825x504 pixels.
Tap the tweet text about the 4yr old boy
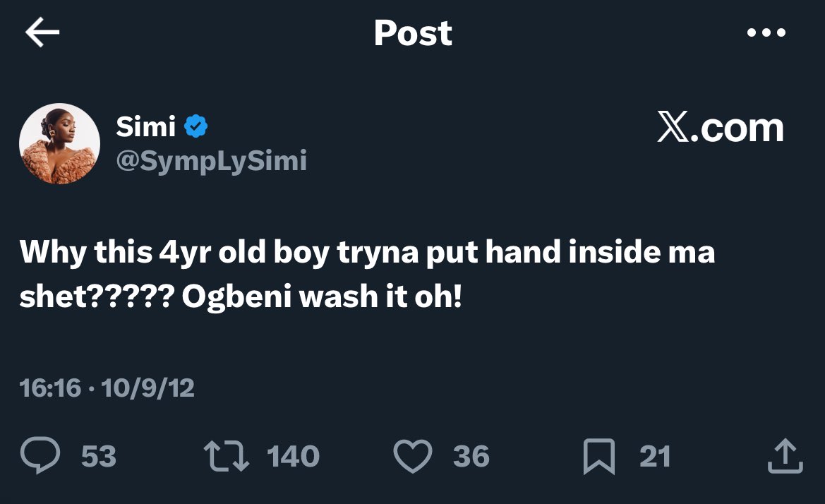(x=367, y=275)
